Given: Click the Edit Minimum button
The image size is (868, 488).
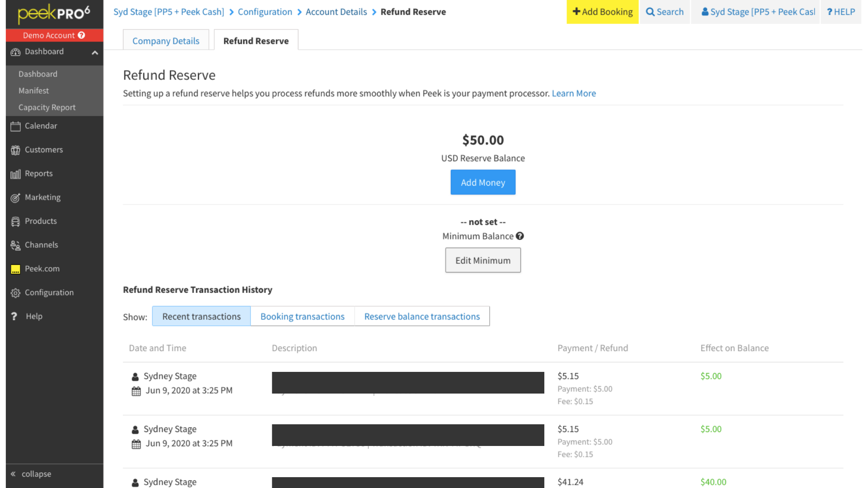Looking at the screenshot, I should [483, 260].
